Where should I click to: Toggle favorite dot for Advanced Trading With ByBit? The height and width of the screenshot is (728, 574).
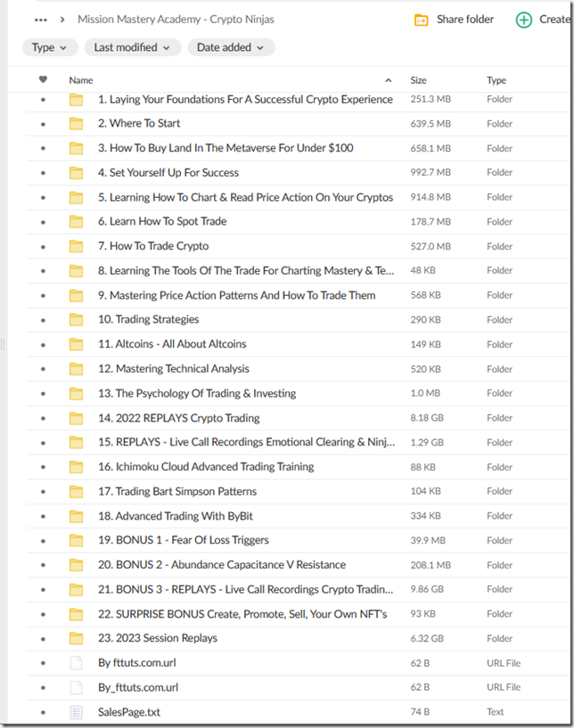43,516
